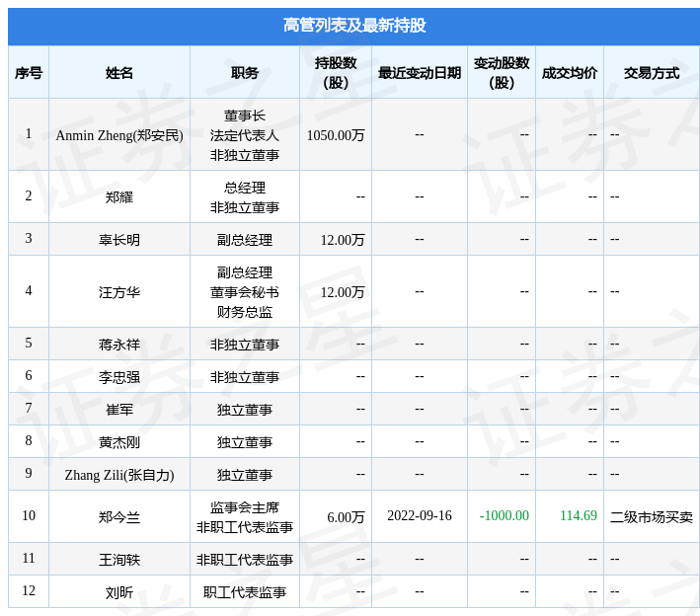The width and height of the screenshot is (700, 616).
Task: Select the name Zhang Zili(张自力)
Action: (119, 475)
